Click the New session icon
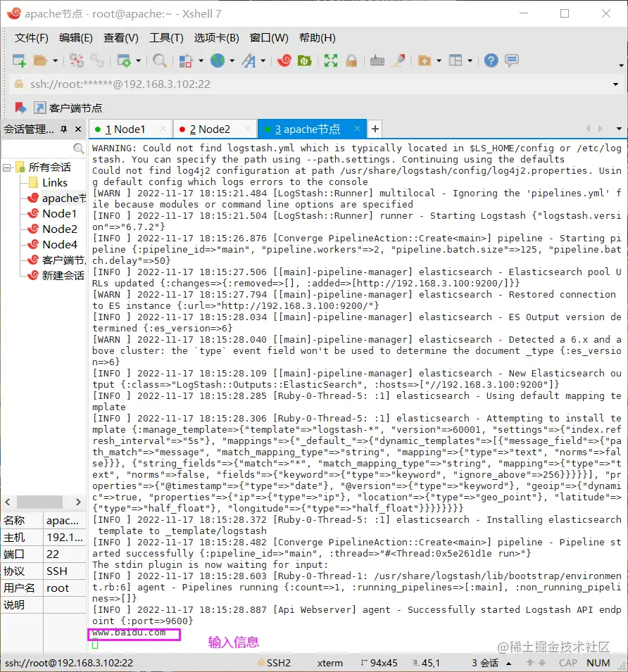This screenshot has width=628, height=672. click(19, 61)
